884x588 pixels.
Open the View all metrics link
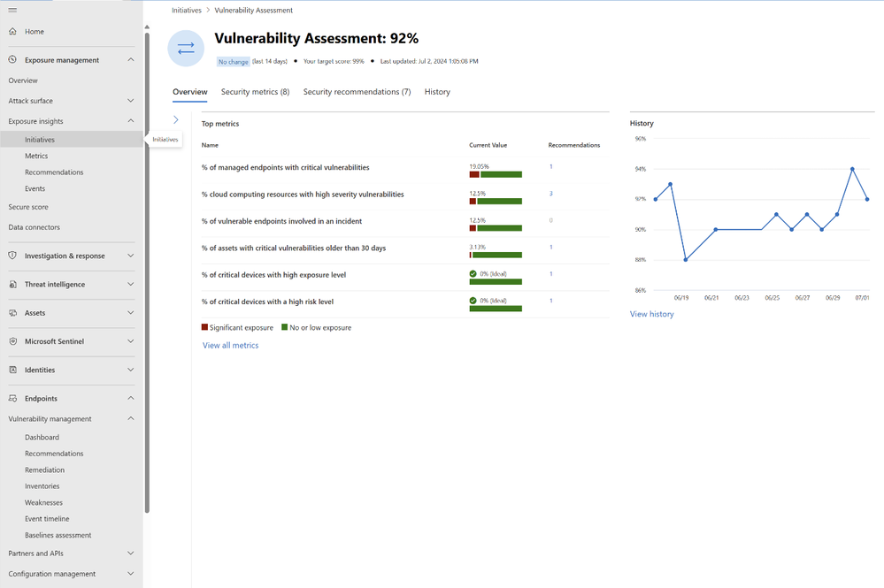click(x=231, y=345)
